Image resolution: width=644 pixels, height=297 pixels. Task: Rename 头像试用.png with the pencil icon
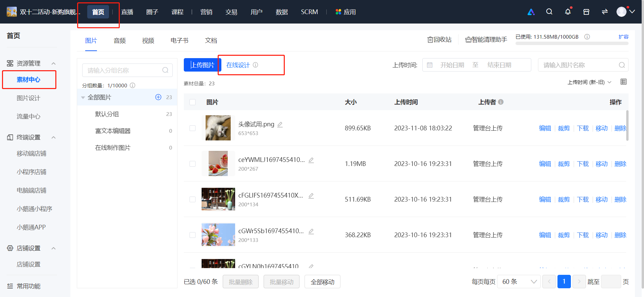click(280, 125)
